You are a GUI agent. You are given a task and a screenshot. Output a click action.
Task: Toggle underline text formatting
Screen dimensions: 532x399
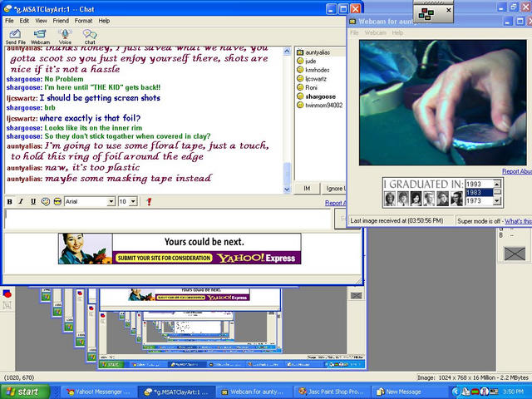coord(33,201)
